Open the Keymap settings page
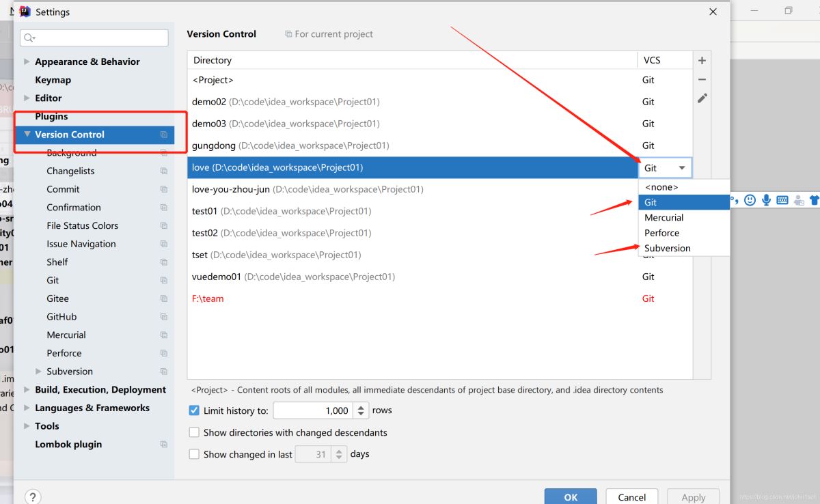This screenshot has height=504, width=820. point(53,80)
